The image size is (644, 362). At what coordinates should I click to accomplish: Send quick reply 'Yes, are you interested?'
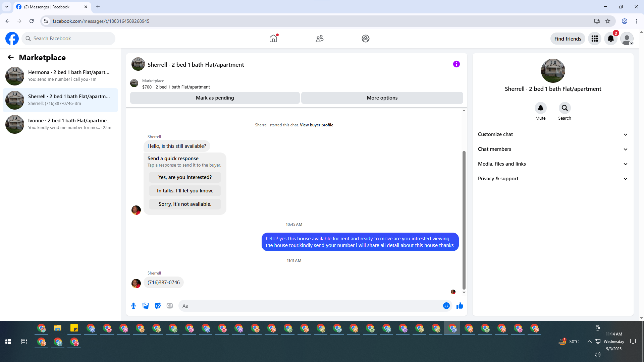(185, 177)
